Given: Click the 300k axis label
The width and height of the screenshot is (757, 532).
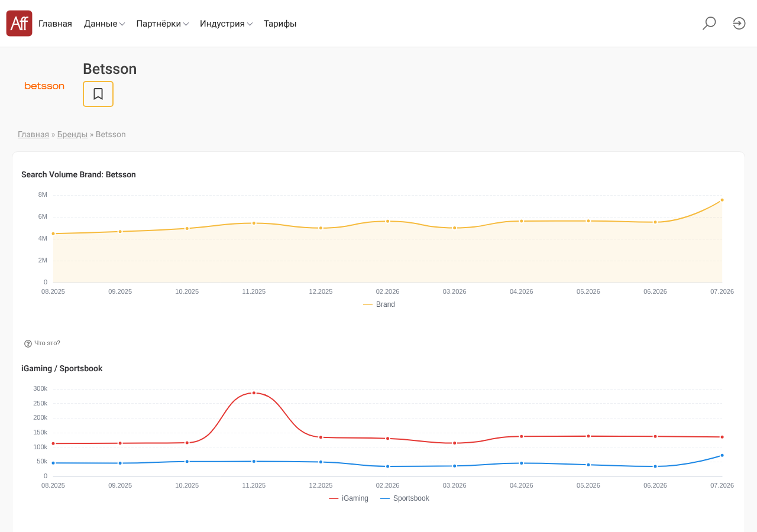Looking at the screenshot, I should [40, 388].
